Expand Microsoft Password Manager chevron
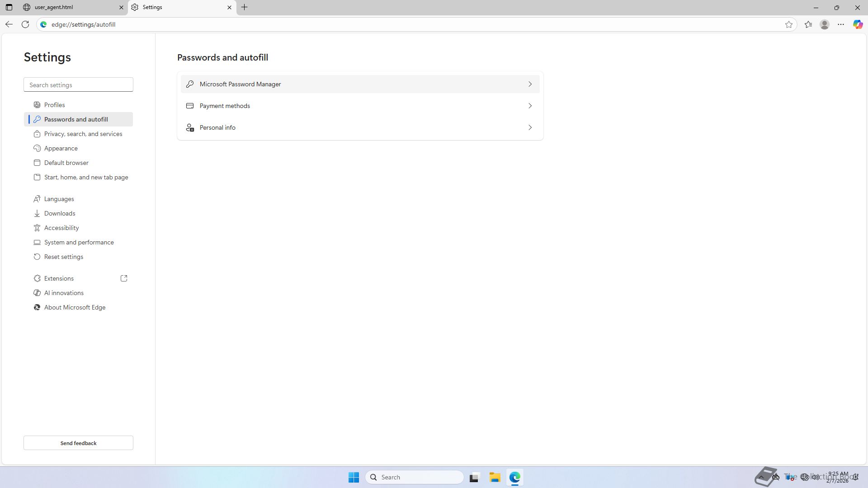The image size is (868, 488). pyautogui.click(x=530, y=84)
